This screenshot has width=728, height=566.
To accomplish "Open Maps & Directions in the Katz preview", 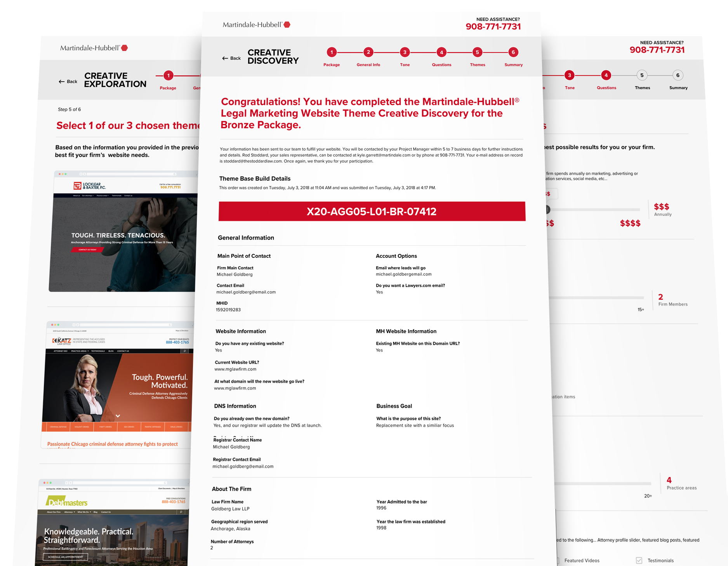I will tap(182, 331).
